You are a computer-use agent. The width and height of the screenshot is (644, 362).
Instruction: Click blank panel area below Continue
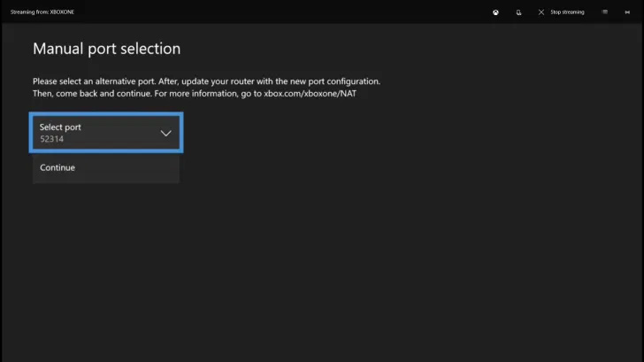(106, 179)
